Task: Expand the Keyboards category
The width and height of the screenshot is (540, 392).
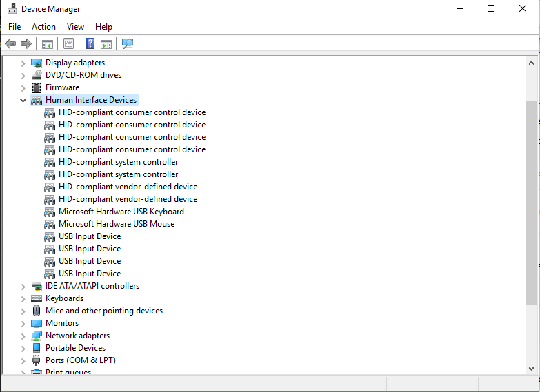Action: (23, 298)
